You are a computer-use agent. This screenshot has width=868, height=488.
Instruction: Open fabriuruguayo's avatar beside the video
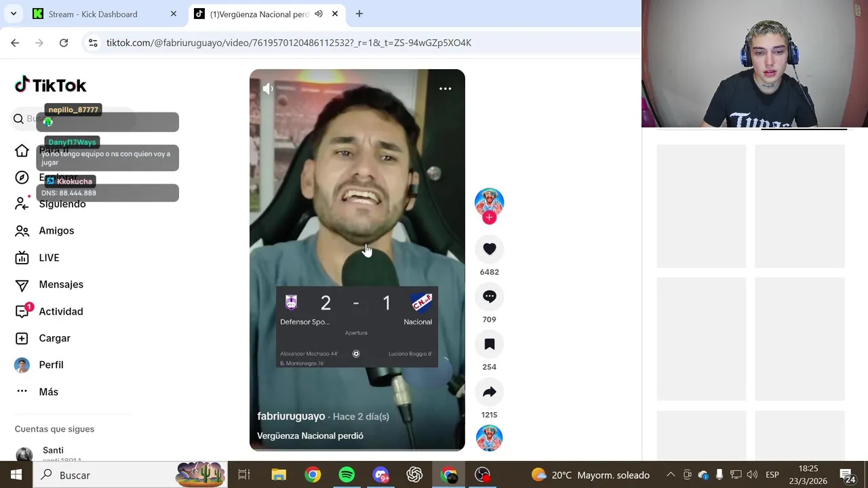click(x=489, y=202)
